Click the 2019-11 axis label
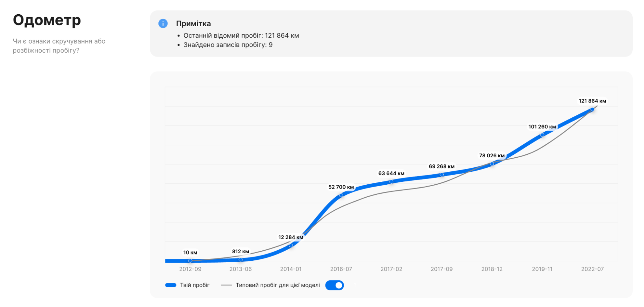 click(x=542, y=269)
